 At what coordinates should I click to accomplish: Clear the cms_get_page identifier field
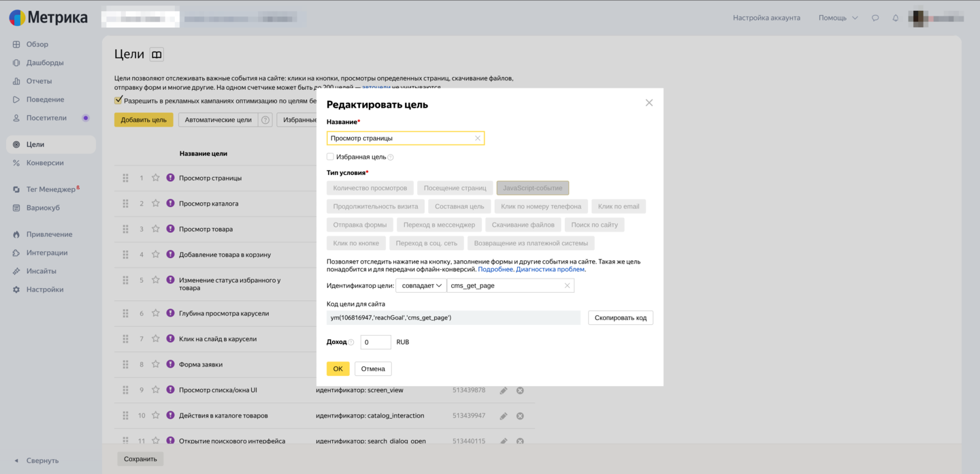pos(567,286)
